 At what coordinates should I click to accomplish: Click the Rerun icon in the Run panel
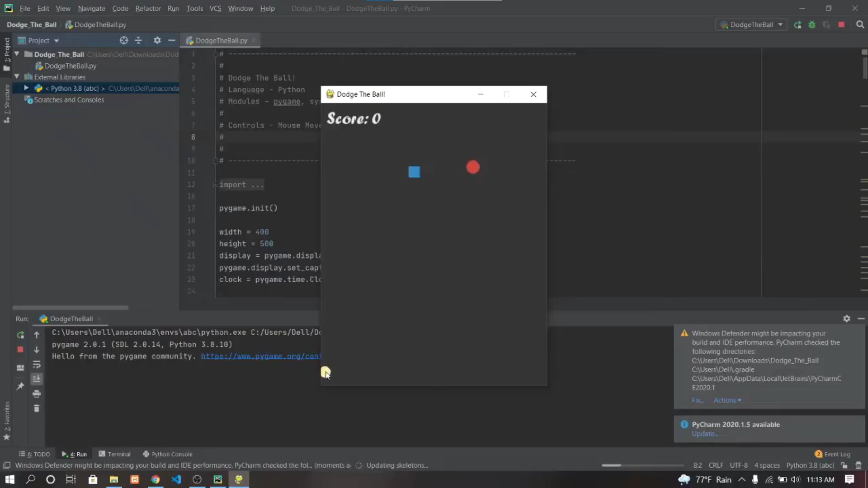click(20, 335)
